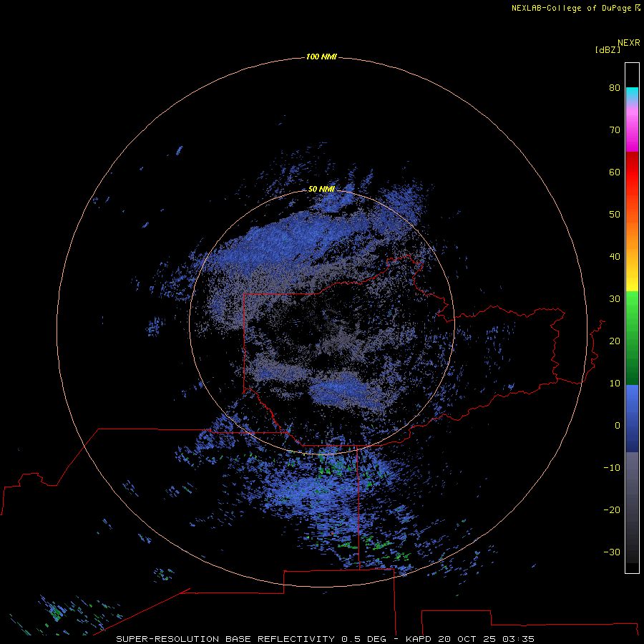Click the cyan band of the color scale
This screenshot has width=644, height=644.
632,93
